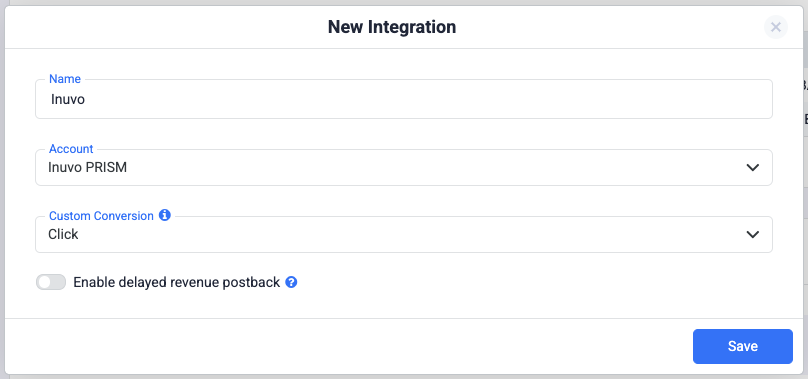Click the "Name" field label
808x379 pixels.
[65, 79]
